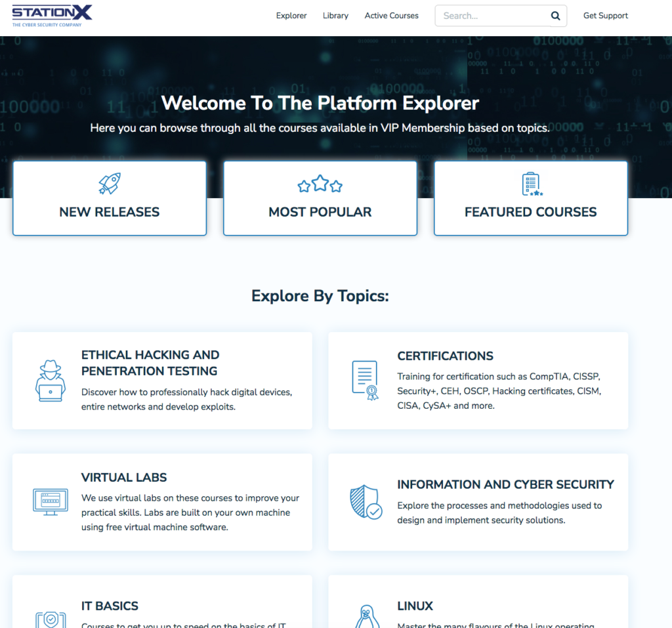Open Active Courses in the navbar
Screen dimensions: 672x628
pos(391,16)
